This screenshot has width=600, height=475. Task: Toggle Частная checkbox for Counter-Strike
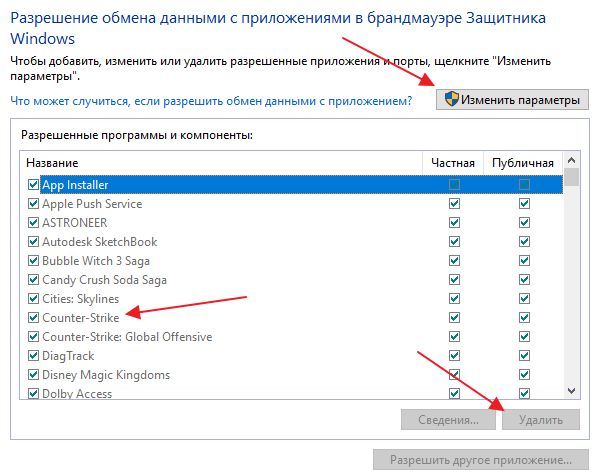[x=454, y=317]
